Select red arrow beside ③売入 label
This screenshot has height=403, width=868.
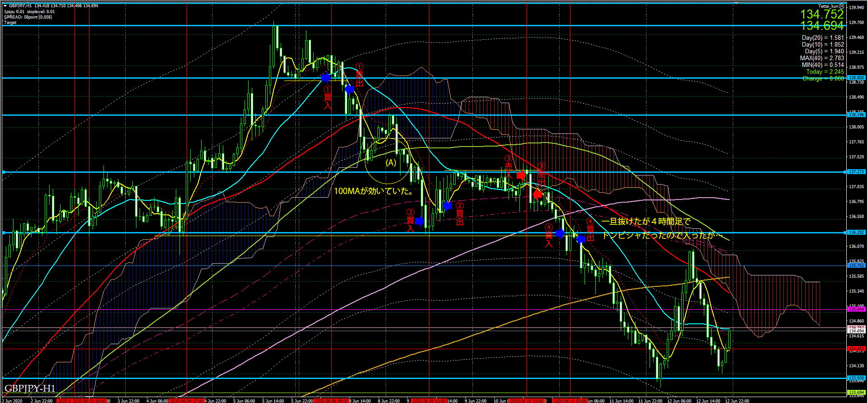pos(521,175)
